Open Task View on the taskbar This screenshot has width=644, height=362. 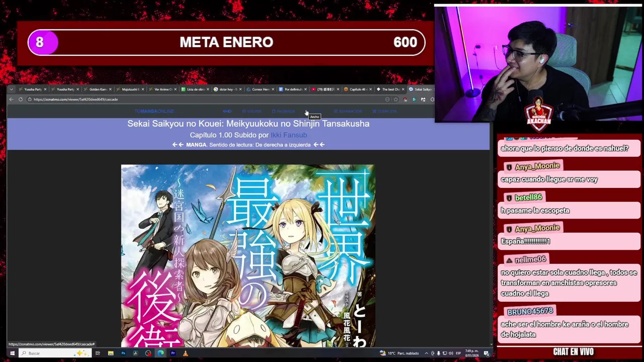[98, 353]
